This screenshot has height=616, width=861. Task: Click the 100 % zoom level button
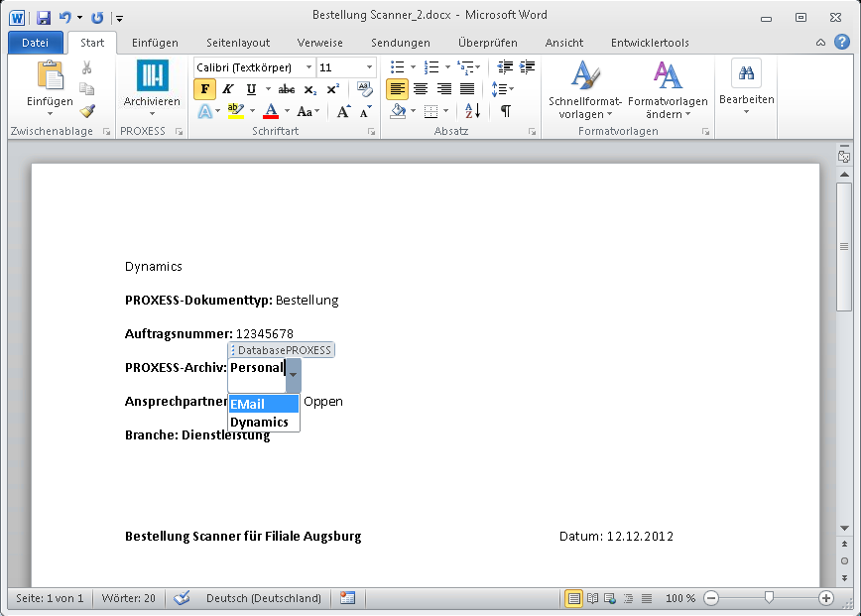[679, 598]
